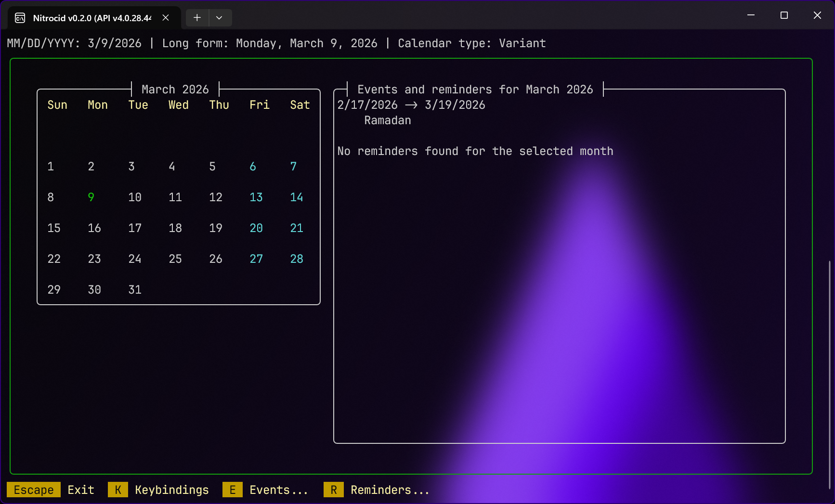Close the Nitrocid tab

(166, 18)
